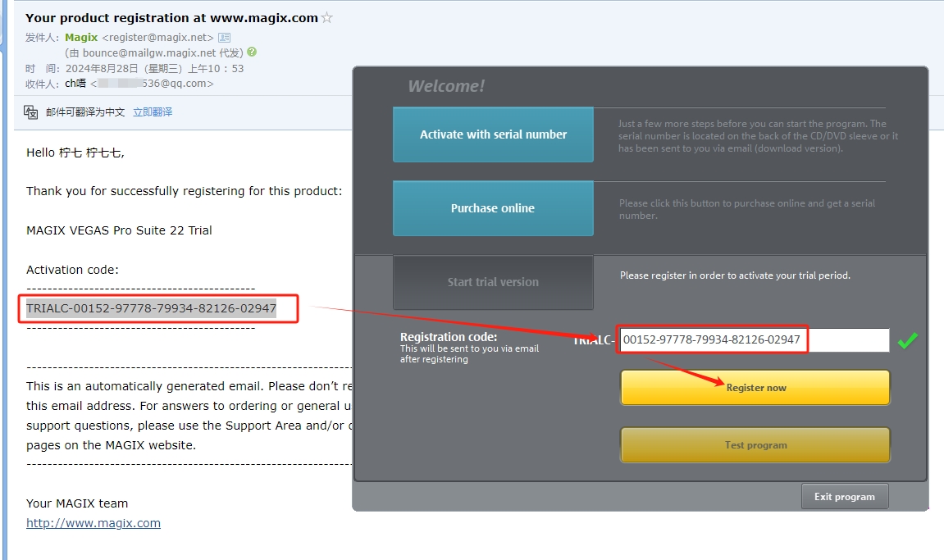The width and height of the screenshot is (944, 560).
Task: Click the MAGIX VEGAS Pro Suite 22 Trial text
Action: tap(119, 230)
